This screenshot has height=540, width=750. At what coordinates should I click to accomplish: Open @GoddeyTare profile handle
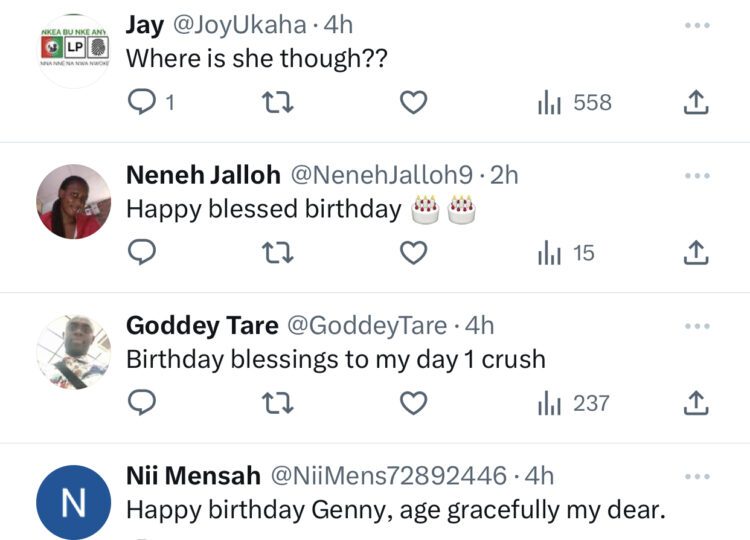point(369,325)
